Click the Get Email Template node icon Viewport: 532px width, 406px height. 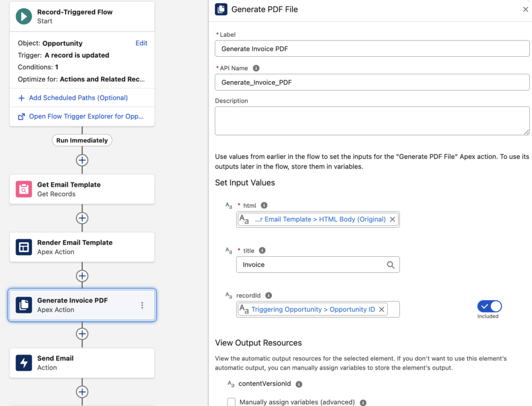tap(24, 189)
